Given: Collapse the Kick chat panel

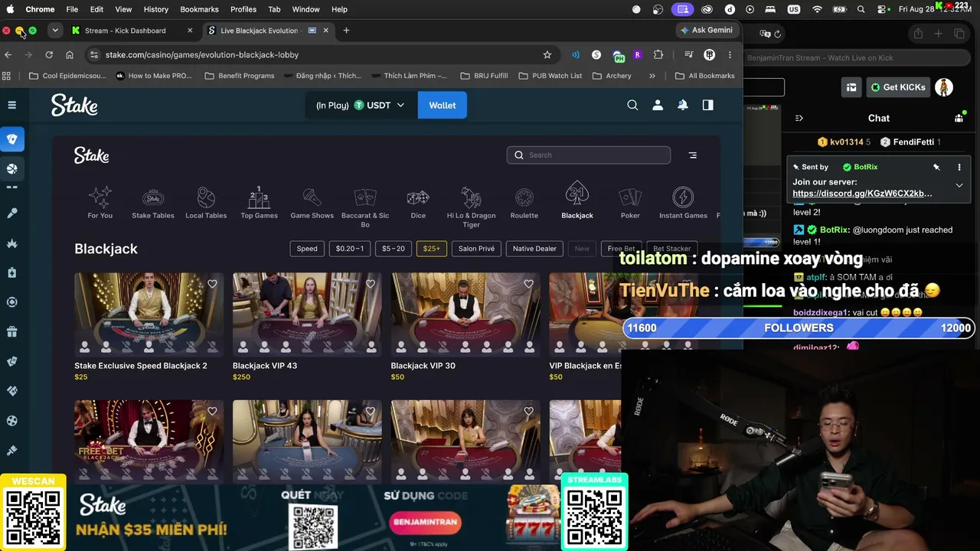Looking at the screenshot, I should (799, 118).
